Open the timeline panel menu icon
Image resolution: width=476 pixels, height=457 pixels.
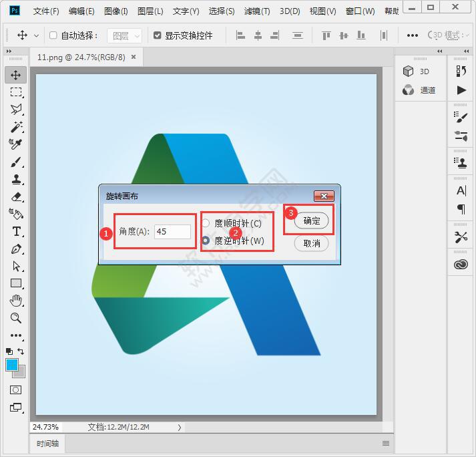coord(386,444)
